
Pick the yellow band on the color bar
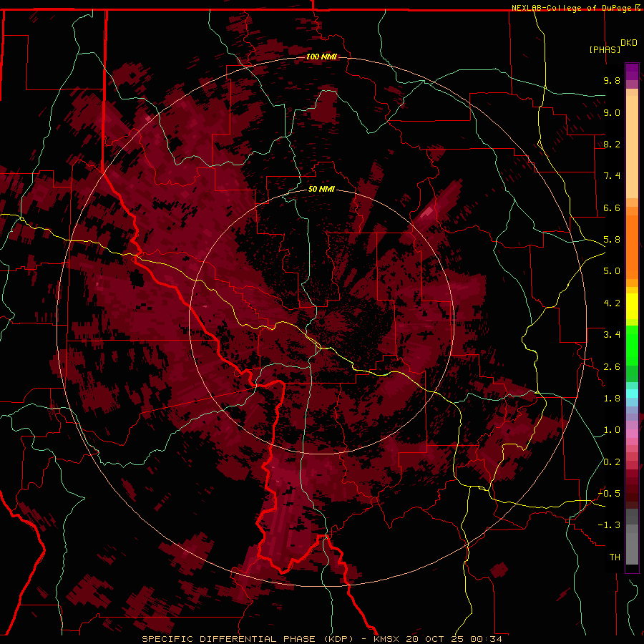pyautogui.click(x=632, y=306)
